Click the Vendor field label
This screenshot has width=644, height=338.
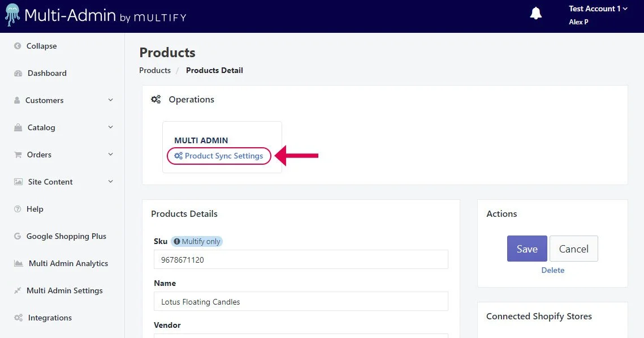click(x=167, y=325)
